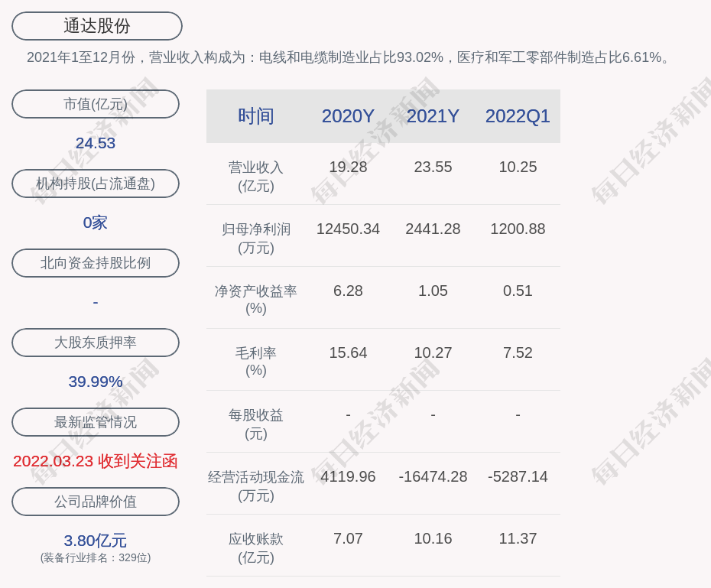711x588 pixels.
Task: Click the 时间 table header cell
Action: coord(255,116)
